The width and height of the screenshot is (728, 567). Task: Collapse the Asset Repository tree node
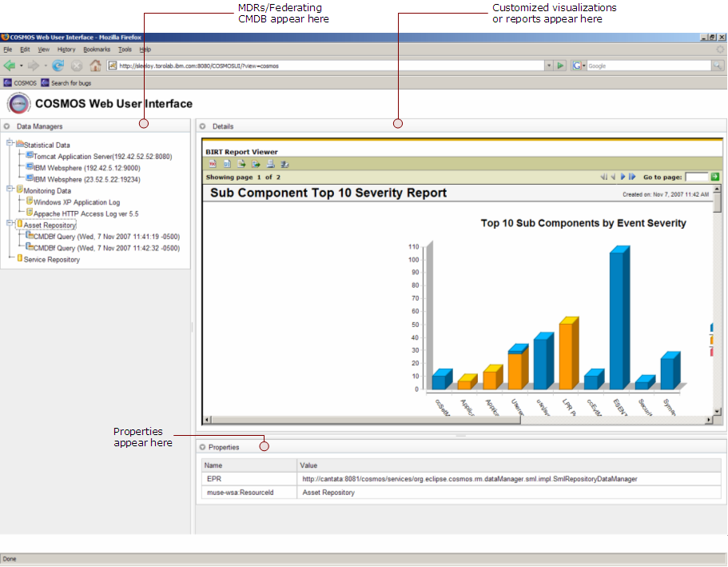pyautogui.click(x=10, y=222)
